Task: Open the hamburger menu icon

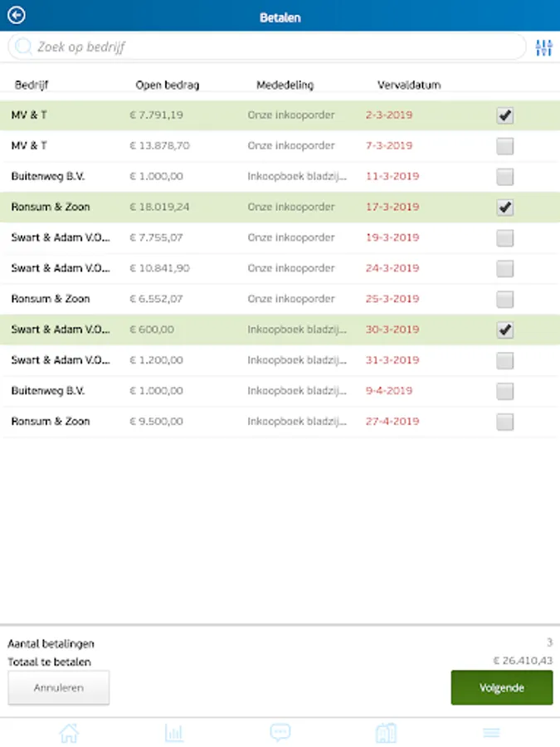Action: (491, 733)
